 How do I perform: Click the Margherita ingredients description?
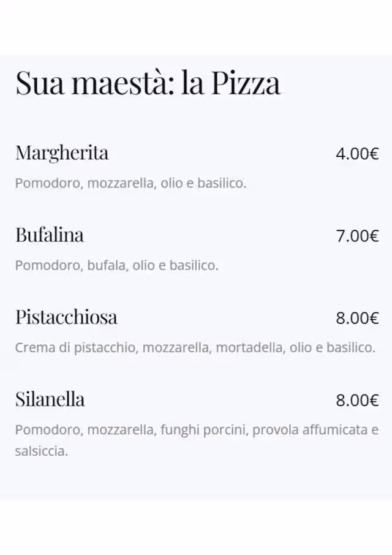pyautogui.click(x=130, y=183)
